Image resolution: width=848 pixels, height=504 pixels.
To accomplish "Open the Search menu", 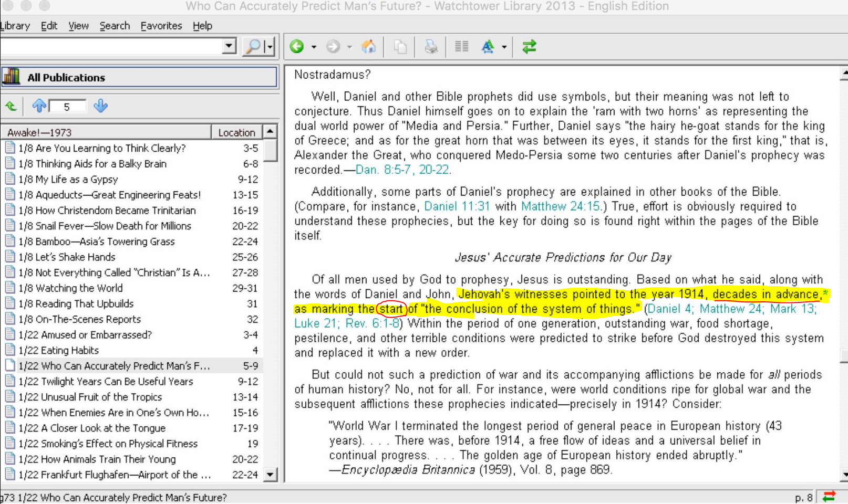I will (x=115, y=26).
